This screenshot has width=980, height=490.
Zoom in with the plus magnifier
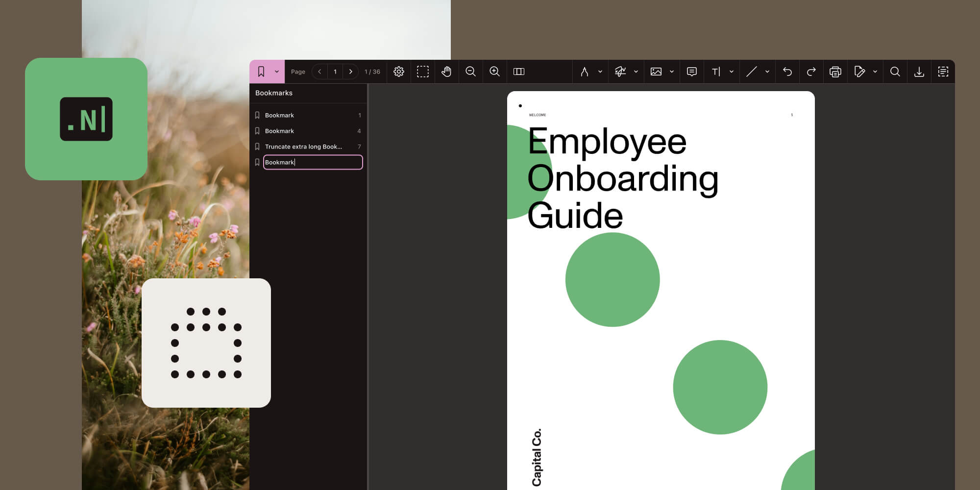pyautogui.click(x=494, y=72)
